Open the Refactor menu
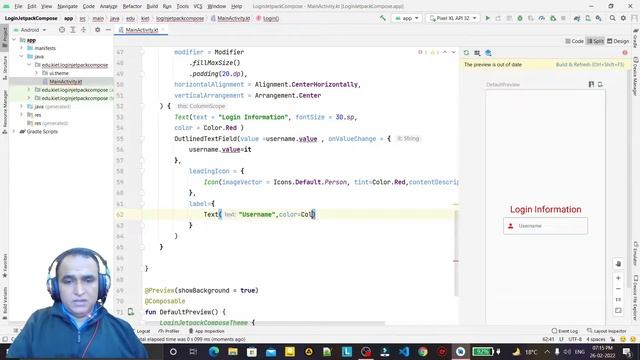The height and width of the screenshot is (360, 640). pos(132,6)
